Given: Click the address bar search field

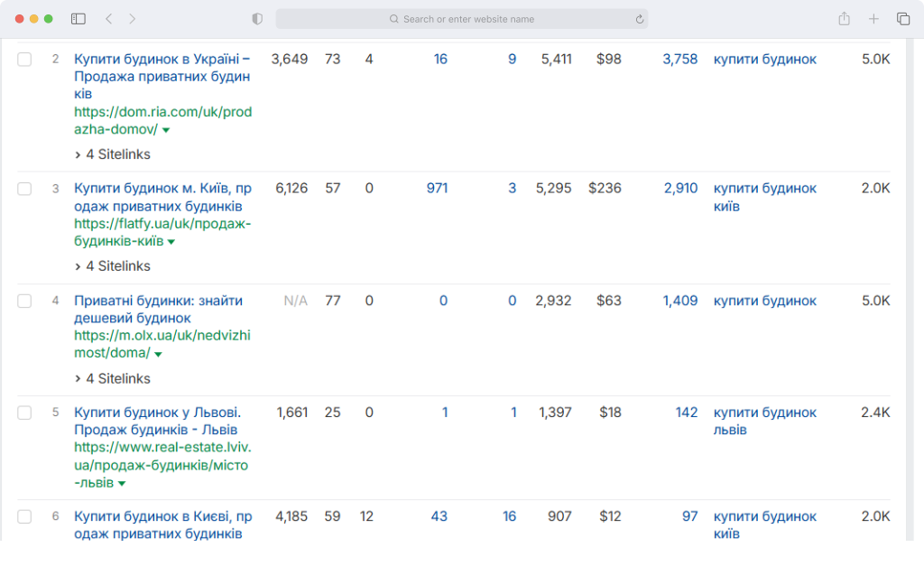Looking at the screenshot, I should point(461,19).
